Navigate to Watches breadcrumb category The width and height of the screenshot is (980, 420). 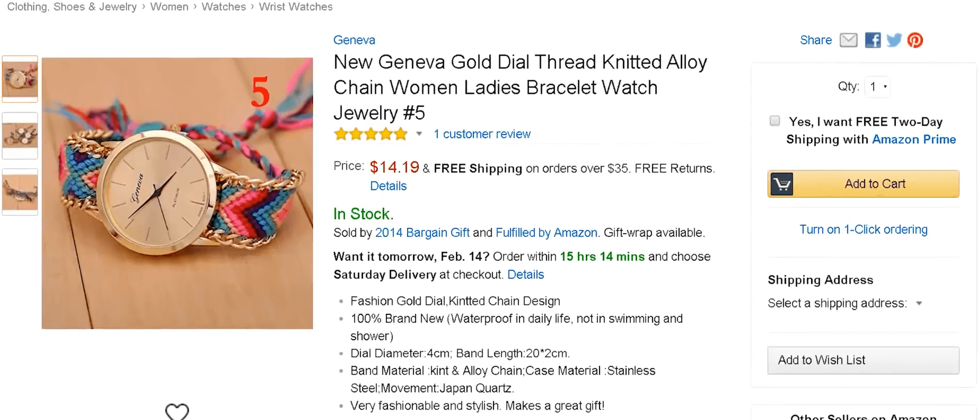pyautogui.click(x=224, y=7)
